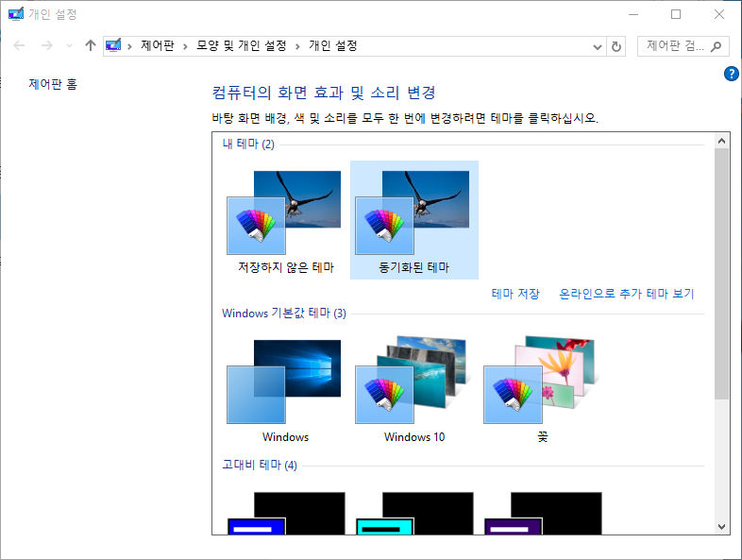This screenshot has width=742, height=560.
Task: Click the theme list scroll down arrow
Action: pos(722,526)
